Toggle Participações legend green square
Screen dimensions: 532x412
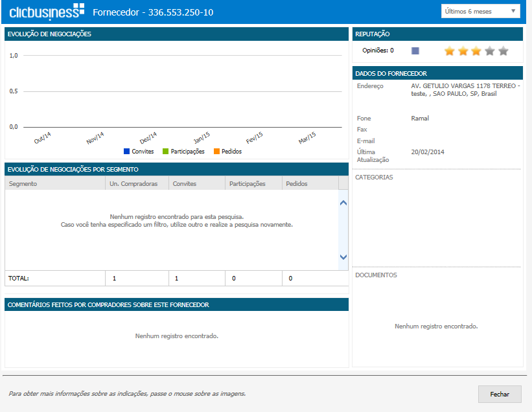166,151
